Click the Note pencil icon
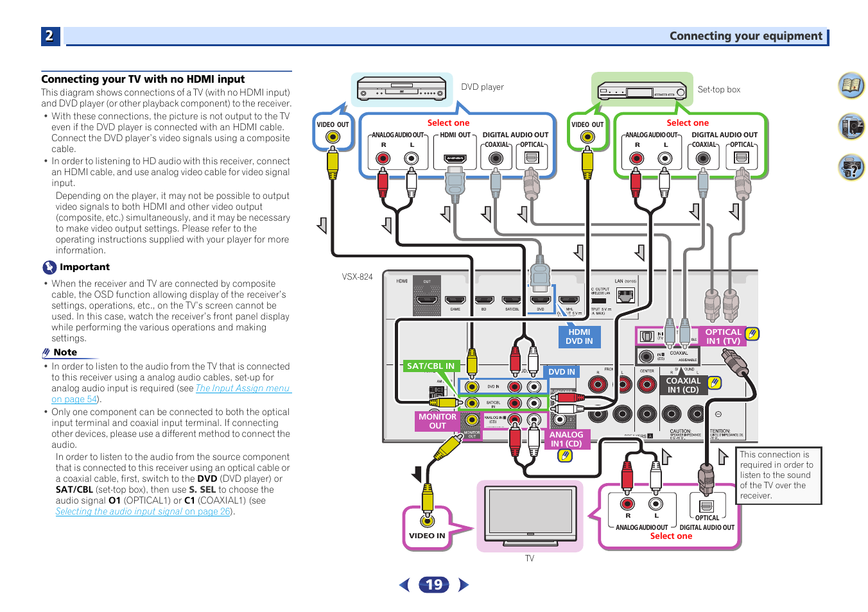The width and height of the screenshot is (868, 612). pyautogui.click(x=46, y=352)
